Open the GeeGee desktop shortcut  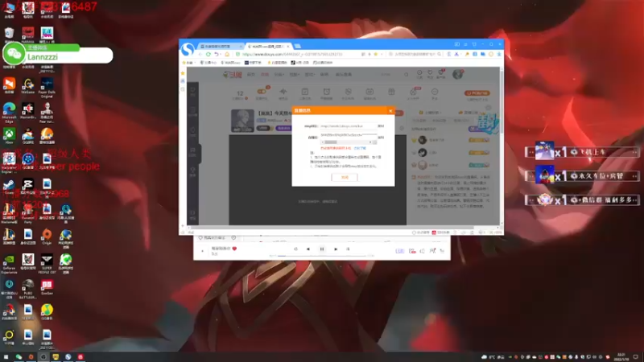pos(47,287)
